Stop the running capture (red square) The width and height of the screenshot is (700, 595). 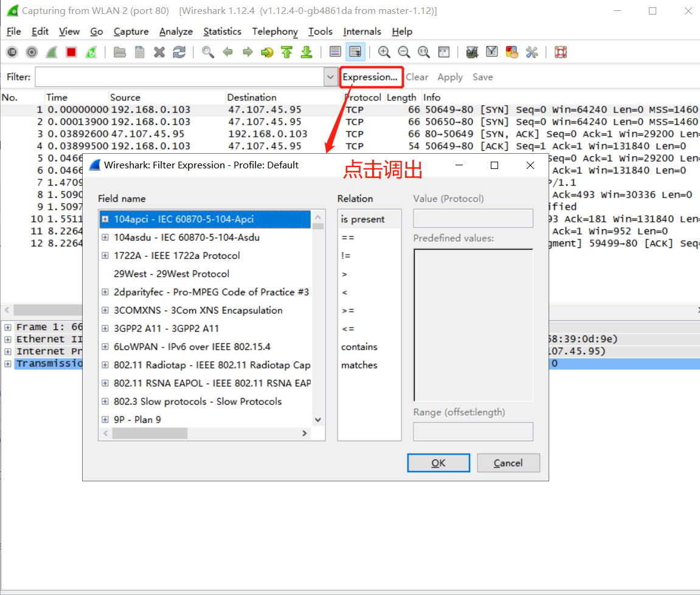click(71, 52)
